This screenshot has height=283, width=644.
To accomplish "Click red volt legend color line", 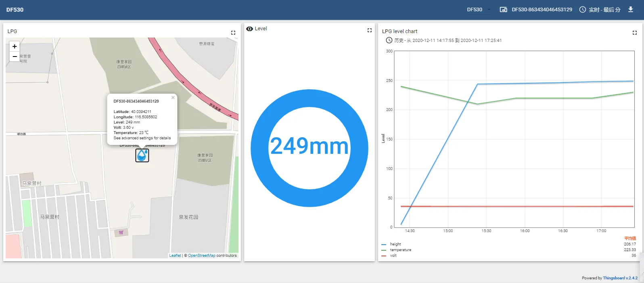I will point(384,256).
